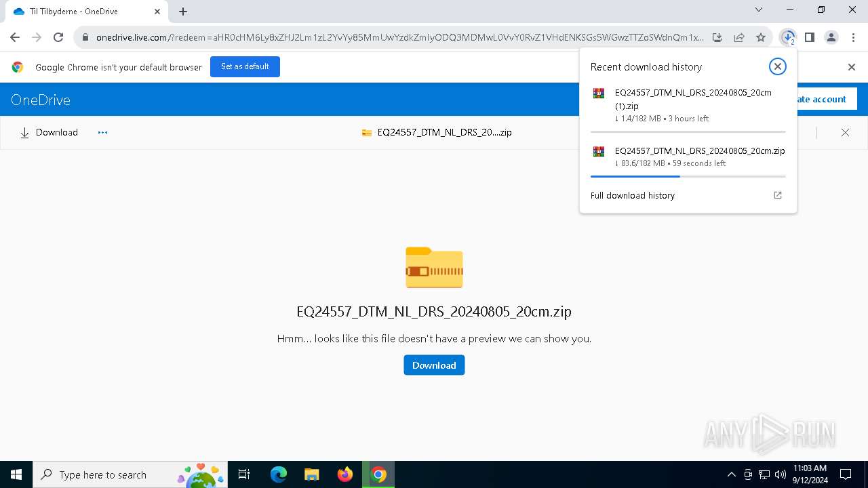The image size is (868, 488).
Task: Click the network tray icon
Action: (764, 474)
